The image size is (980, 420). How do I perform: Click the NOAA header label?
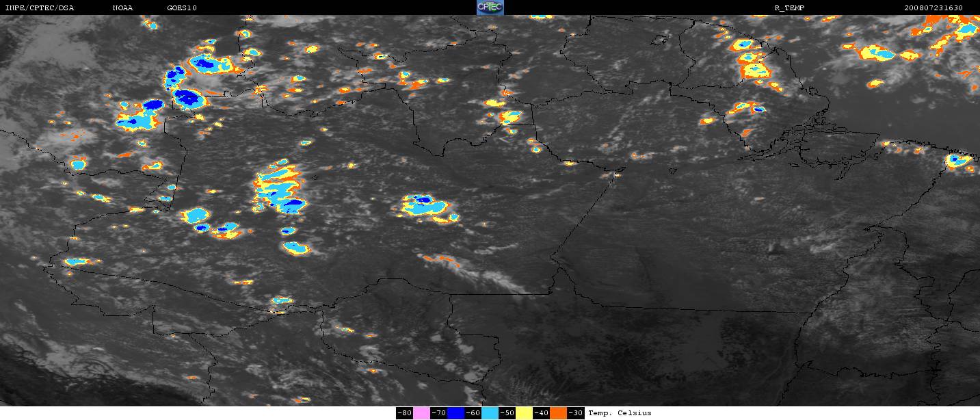click(122, 8)
